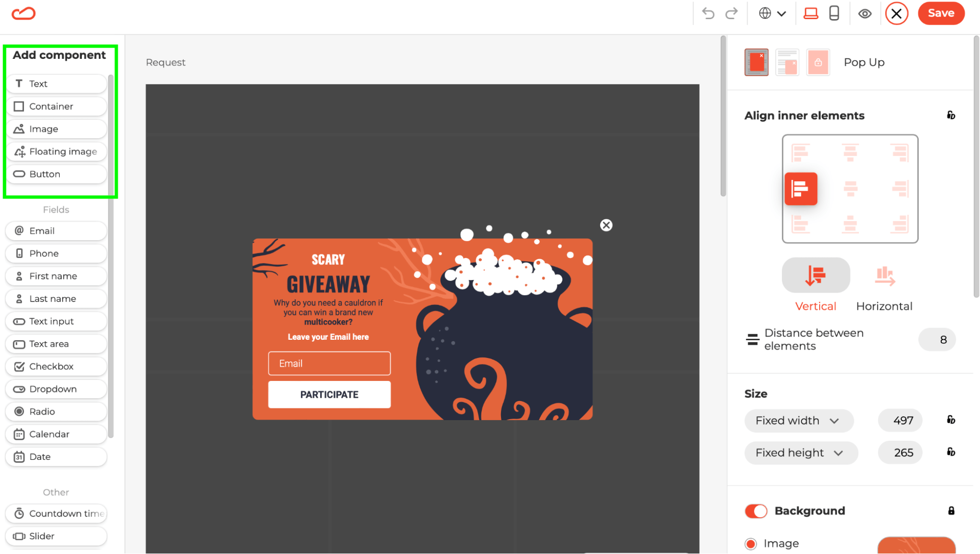Add the Text area field

(x=56, y=344)
